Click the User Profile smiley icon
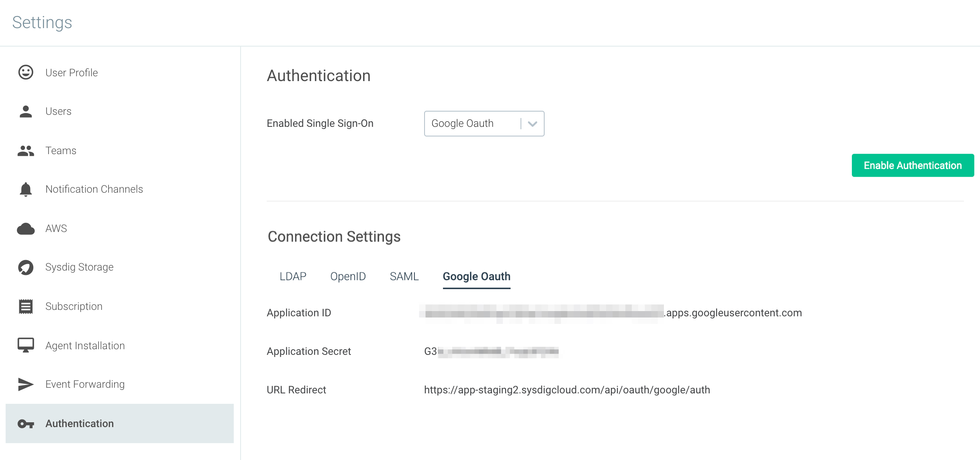The image size is (980, 460). click(26, 72)
